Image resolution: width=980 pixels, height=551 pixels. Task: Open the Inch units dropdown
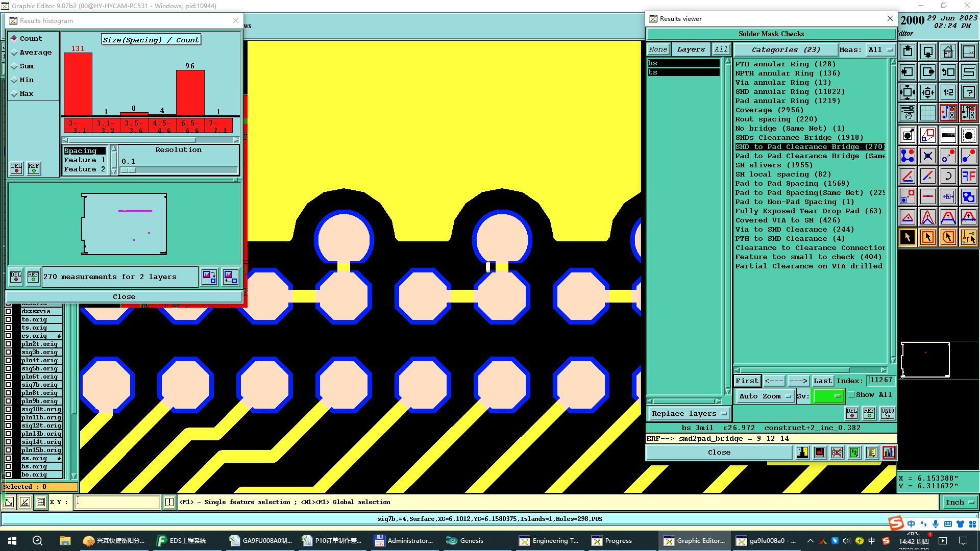coord(960,503)
